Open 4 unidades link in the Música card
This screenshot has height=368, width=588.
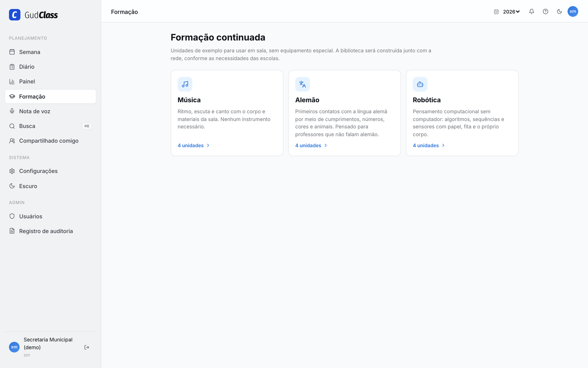point(194,145)
